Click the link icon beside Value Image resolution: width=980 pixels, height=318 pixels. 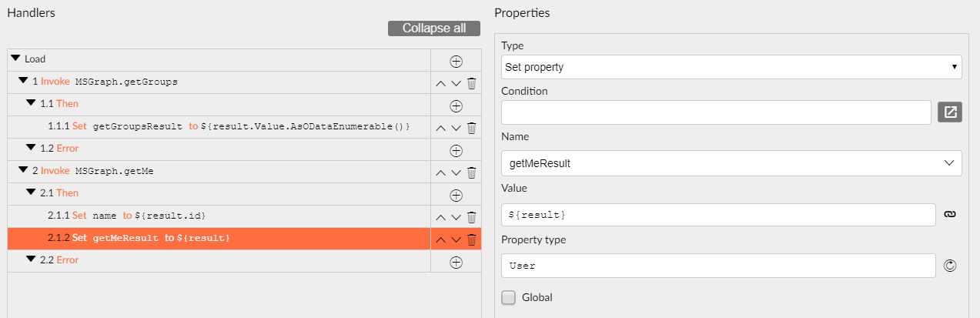(x=950, y=215)
